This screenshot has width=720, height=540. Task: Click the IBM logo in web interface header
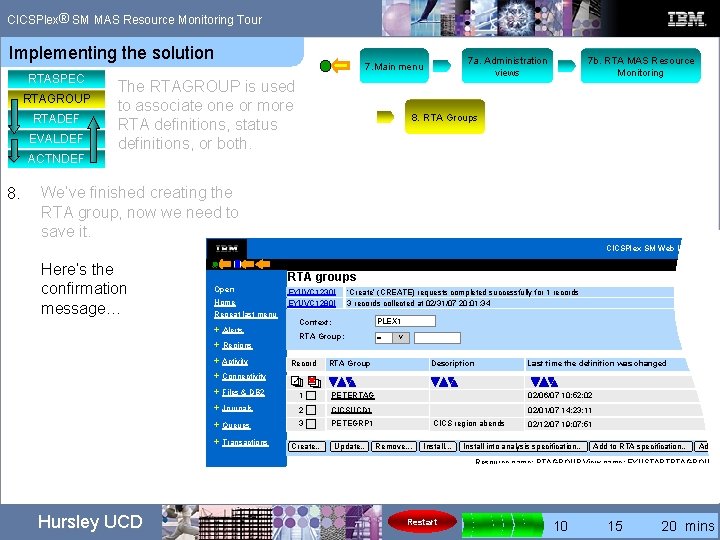point(227,248)
